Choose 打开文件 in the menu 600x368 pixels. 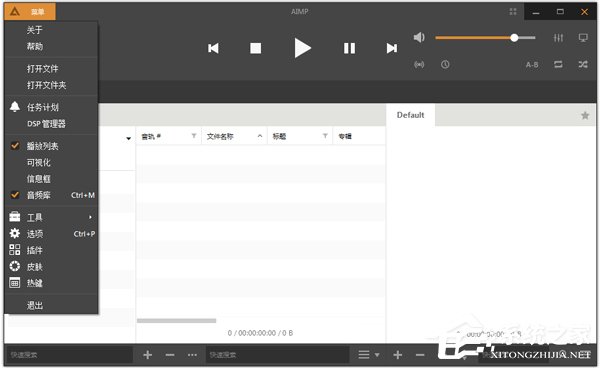[52, 68]
